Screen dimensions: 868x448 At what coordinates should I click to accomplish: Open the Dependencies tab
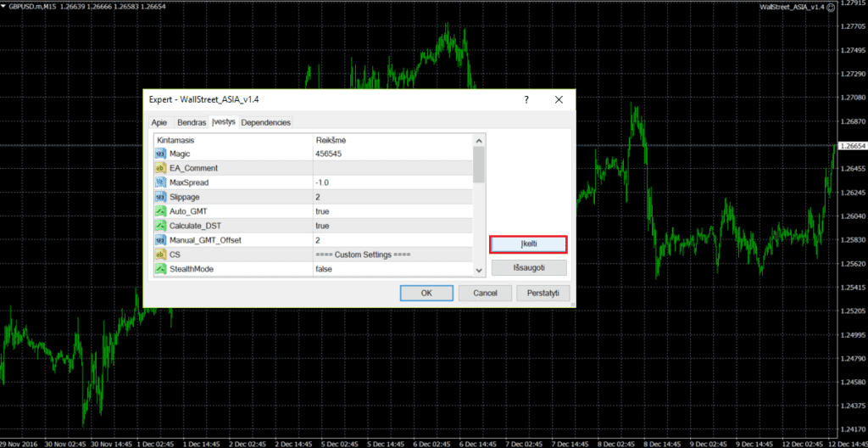[265, 122]
